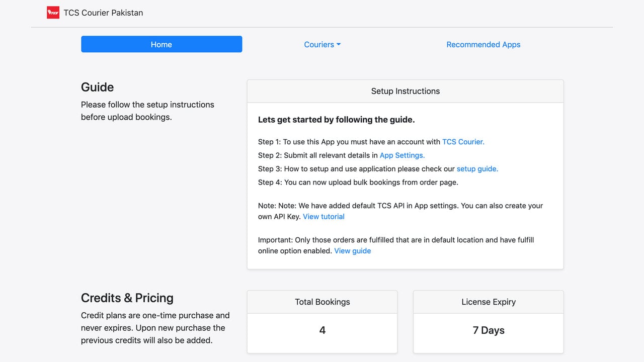Click the Couriers dropdown caret arrow
The width and height of the screenshot is (644, 362).
coord(339,44)
